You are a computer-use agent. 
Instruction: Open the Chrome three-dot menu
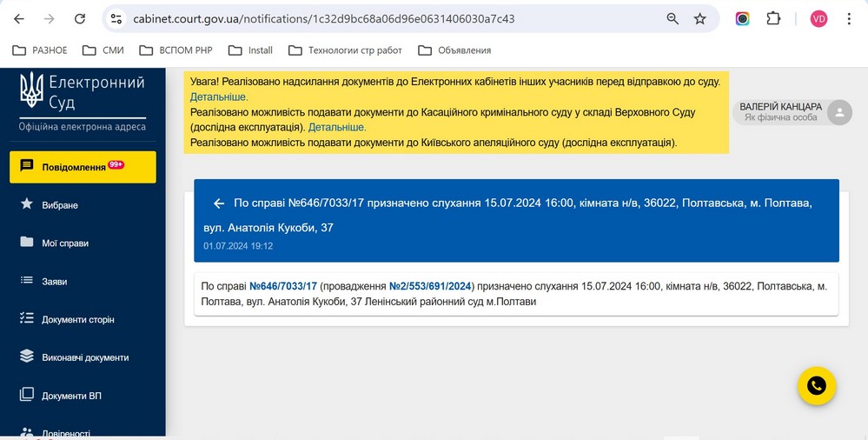click(x=849, y=19)
